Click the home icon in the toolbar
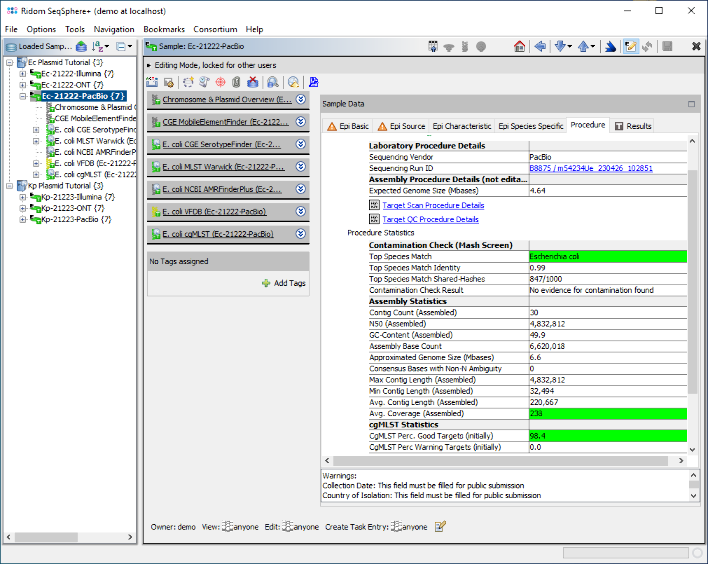 click(x=519, y=47)
